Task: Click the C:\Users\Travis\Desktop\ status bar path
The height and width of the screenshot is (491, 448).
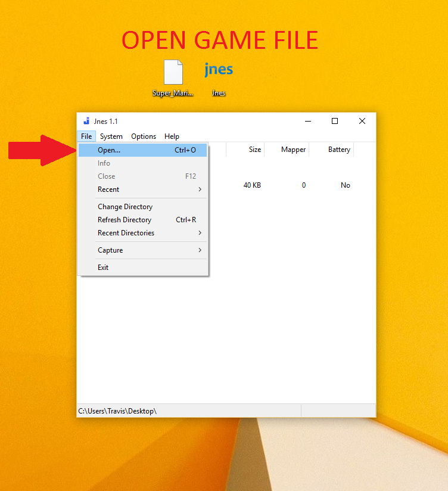Action: [x=117, y=411]
